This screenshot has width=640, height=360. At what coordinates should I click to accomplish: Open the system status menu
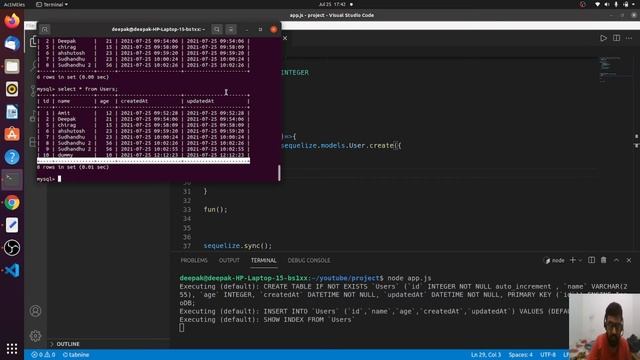[616, 4]
